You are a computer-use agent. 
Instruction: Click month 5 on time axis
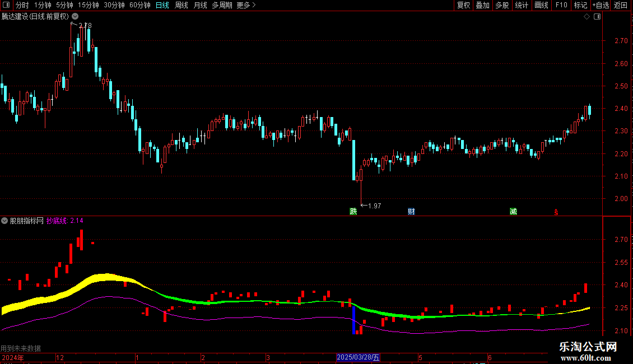pyautogui.click(x=420, y=357)
